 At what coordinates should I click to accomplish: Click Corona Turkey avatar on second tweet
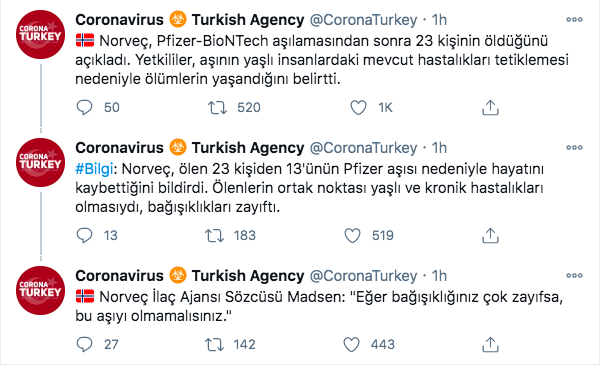(41, 162)
